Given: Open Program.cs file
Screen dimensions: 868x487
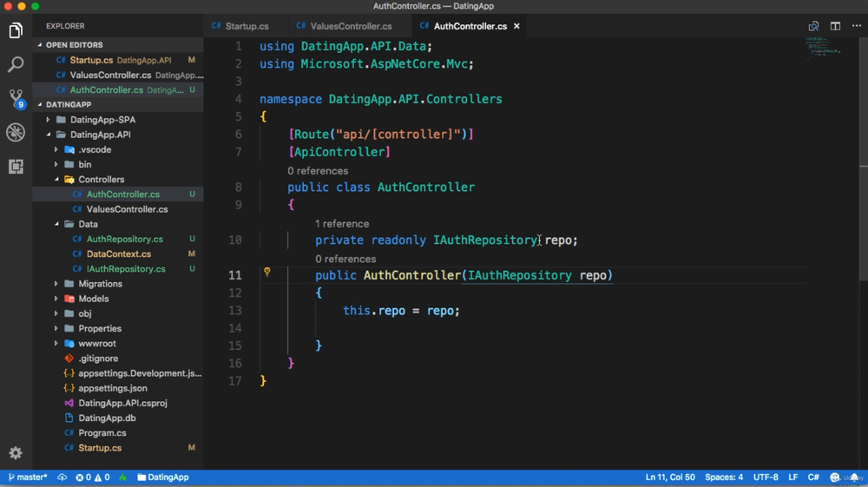Looking at the screenshot, I should tap(118, 433).
